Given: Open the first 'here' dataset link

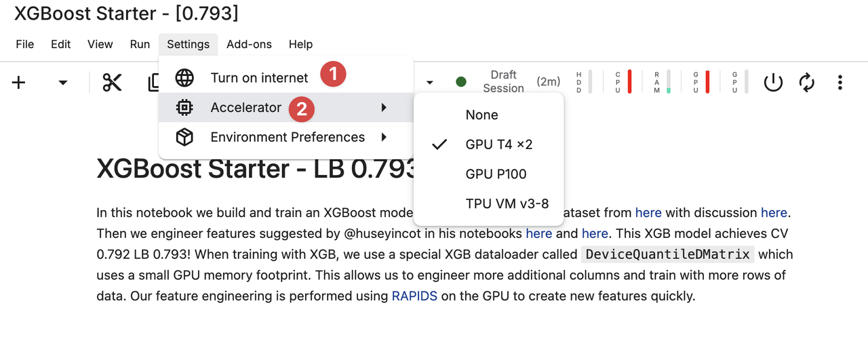Looking at the screenshot, I should click(648, 212).
